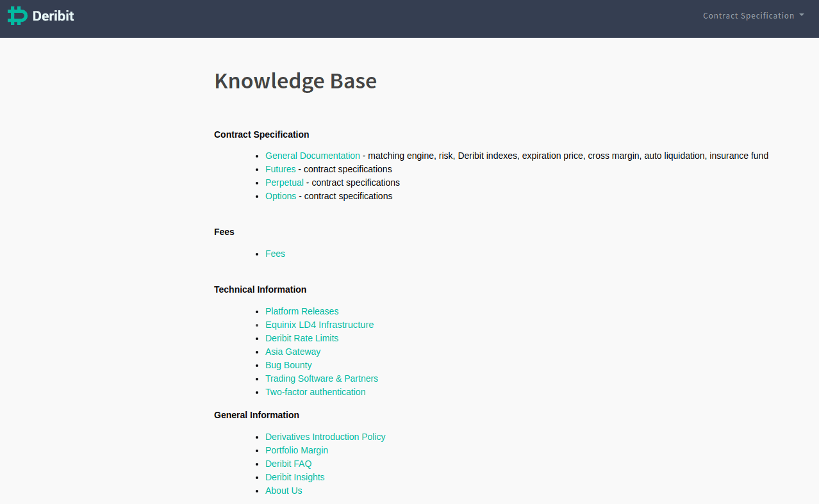Screen dimensions: 819x504
Task: Open Derivatives Introduction Policy link
Action: [326, 437]
